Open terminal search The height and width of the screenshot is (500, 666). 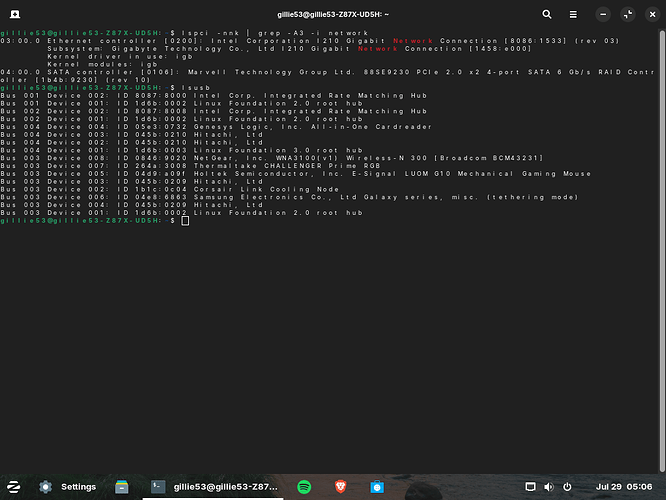click(547, 14)
